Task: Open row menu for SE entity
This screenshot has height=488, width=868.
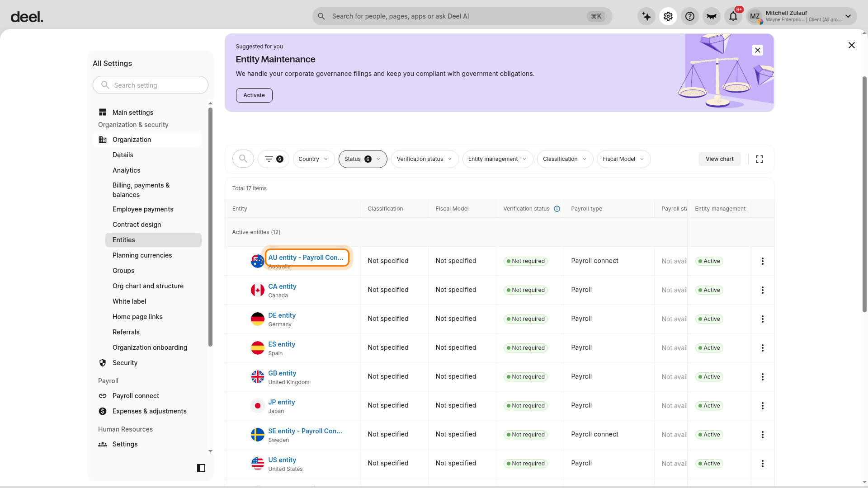Action: point(763,435)
